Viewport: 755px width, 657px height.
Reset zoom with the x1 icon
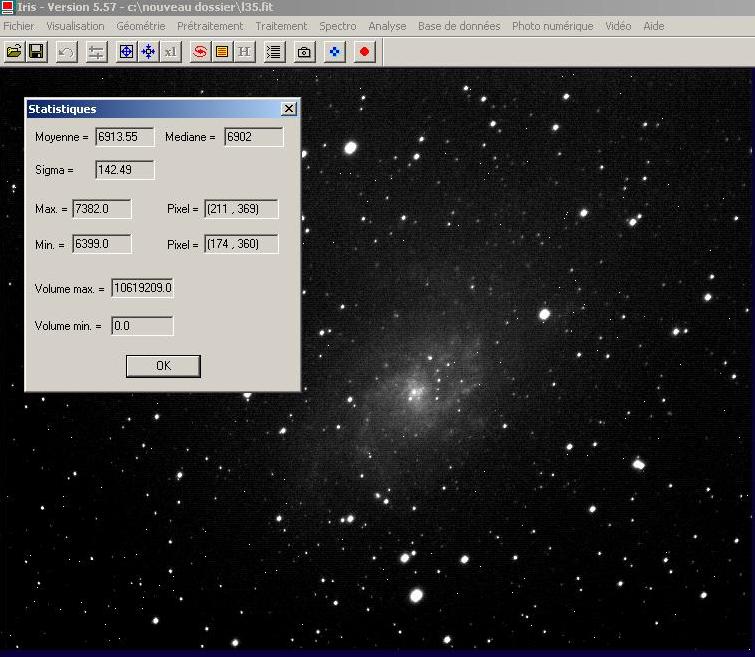tap(170, 51)
